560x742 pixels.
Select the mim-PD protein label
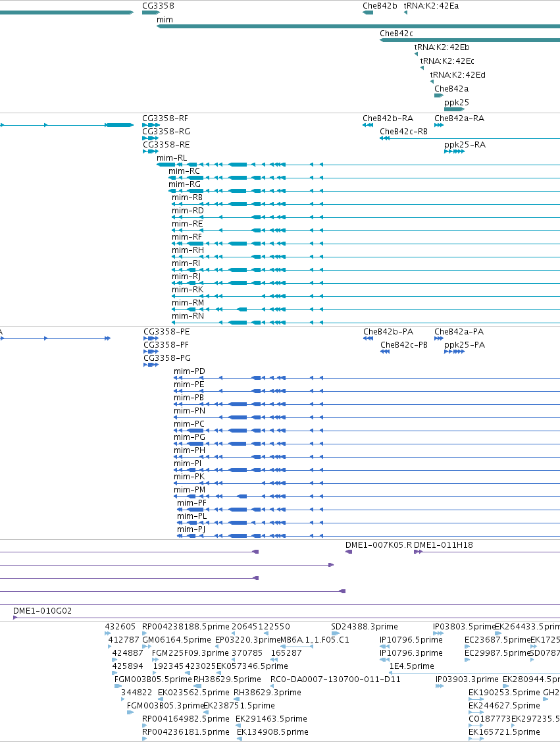pos(190,371)
